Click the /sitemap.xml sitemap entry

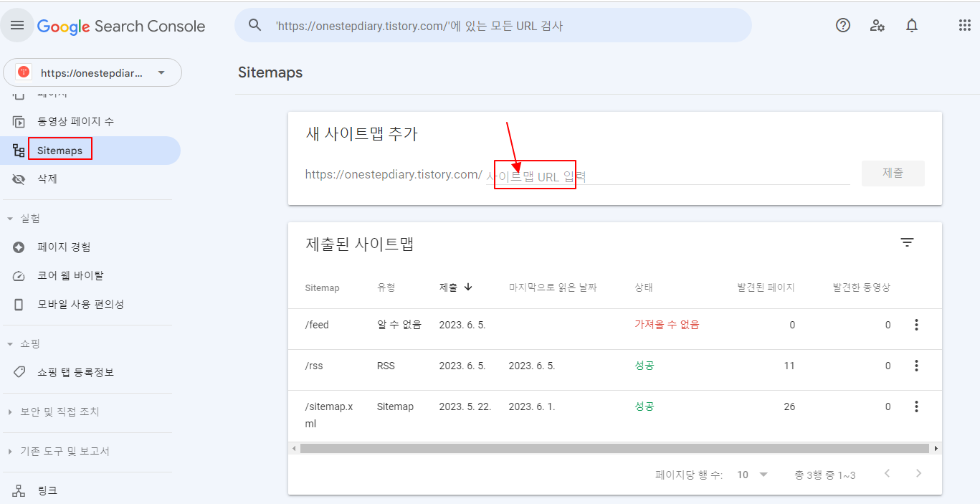coord(329,415)
